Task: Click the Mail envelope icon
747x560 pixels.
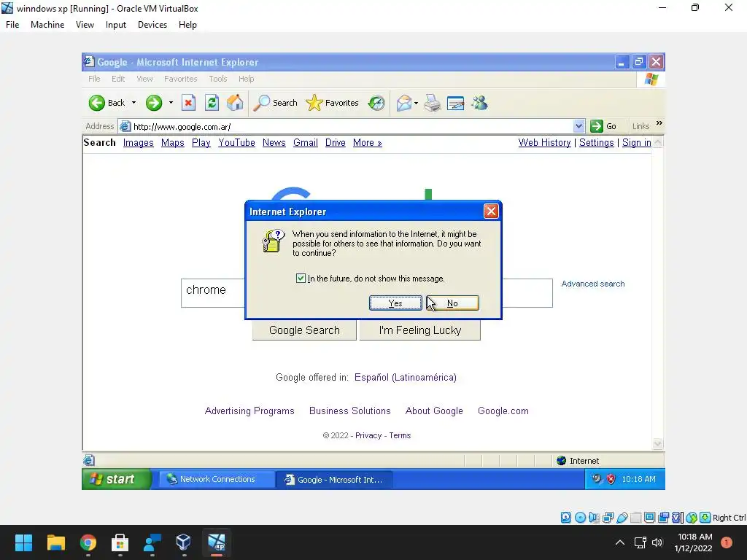Action: pyautogui.click(x=403, y=103)
